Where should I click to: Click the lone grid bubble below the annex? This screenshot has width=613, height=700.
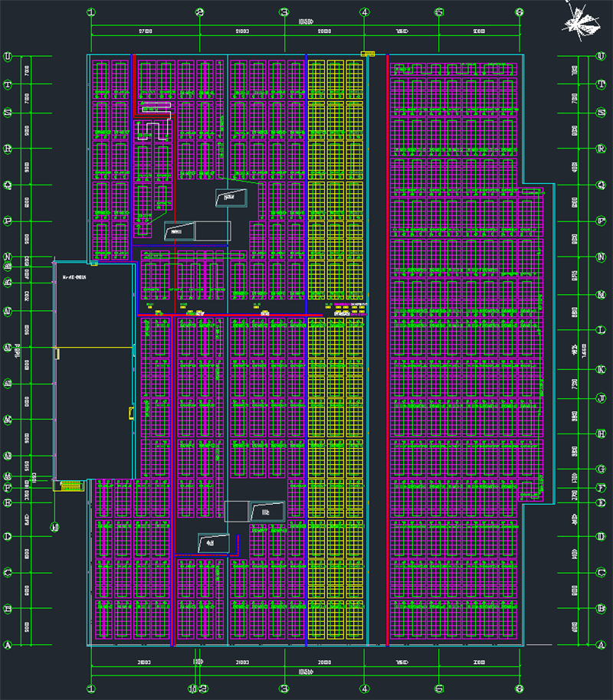click(54, 526)
